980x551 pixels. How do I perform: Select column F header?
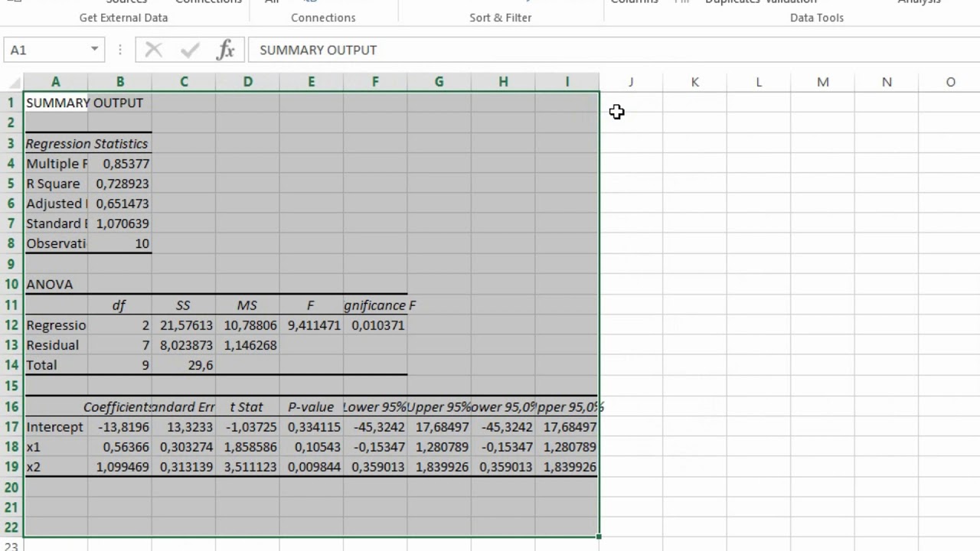375,82
